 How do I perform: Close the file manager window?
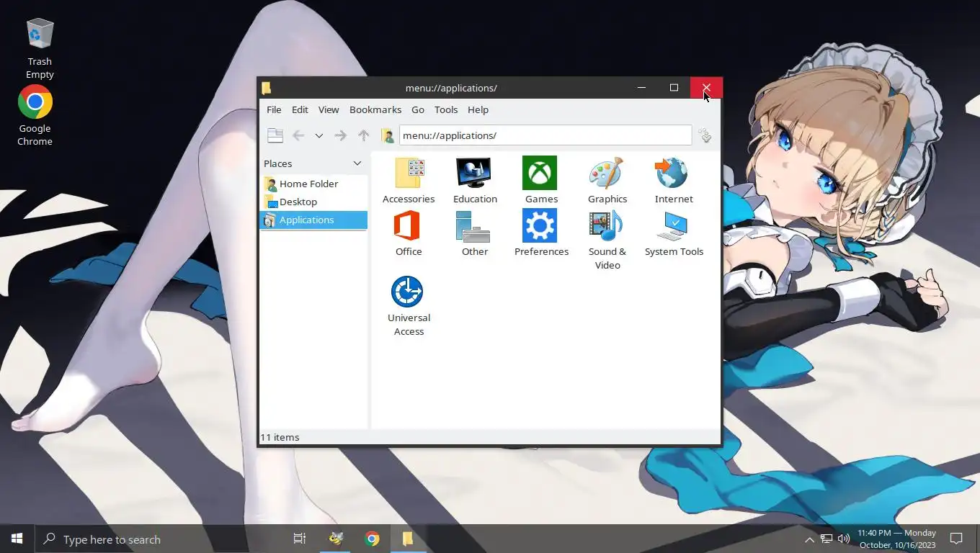coord(706,88)
